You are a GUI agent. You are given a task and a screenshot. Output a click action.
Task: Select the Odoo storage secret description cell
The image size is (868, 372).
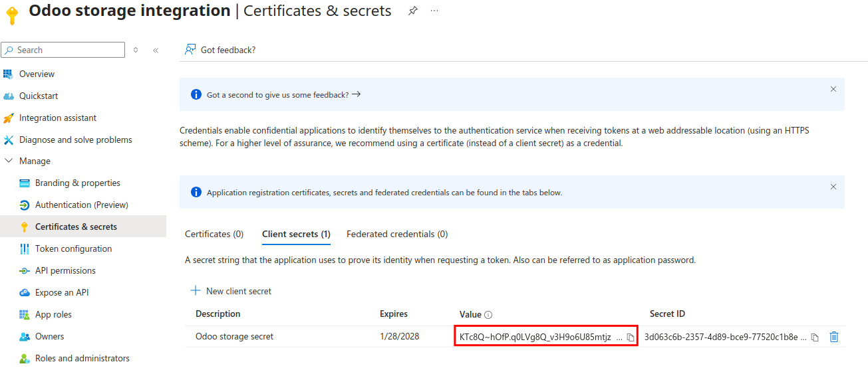click(234, 336)
